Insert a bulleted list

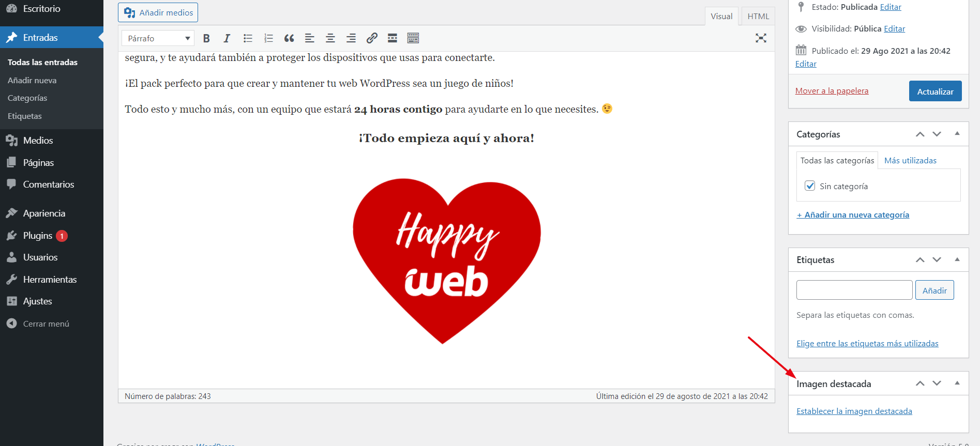(248, 38)
